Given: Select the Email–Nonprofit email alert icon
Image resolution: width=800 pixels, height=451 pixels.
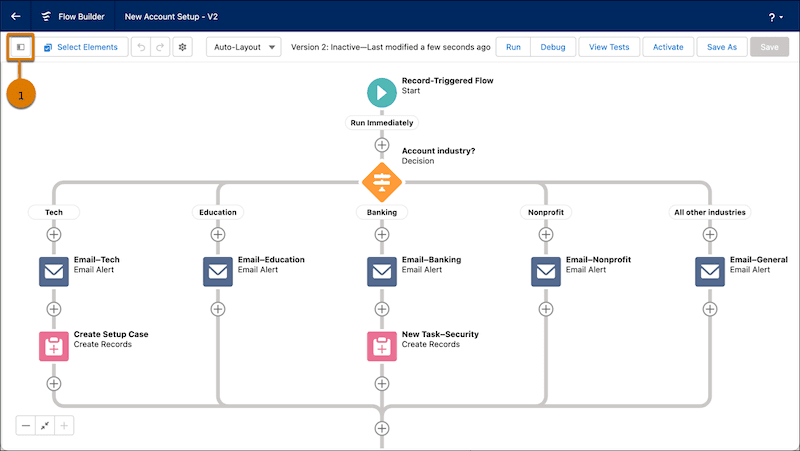Looking at the screenshot, I should click(546, 271).
